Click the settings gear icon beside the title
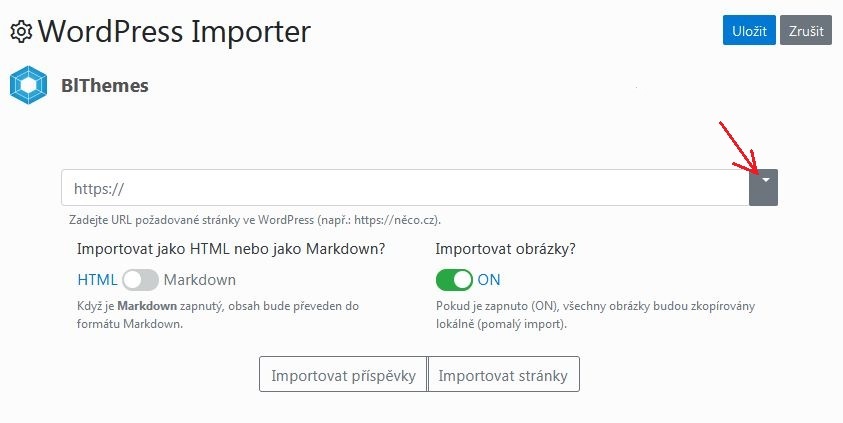 (20, 32)
